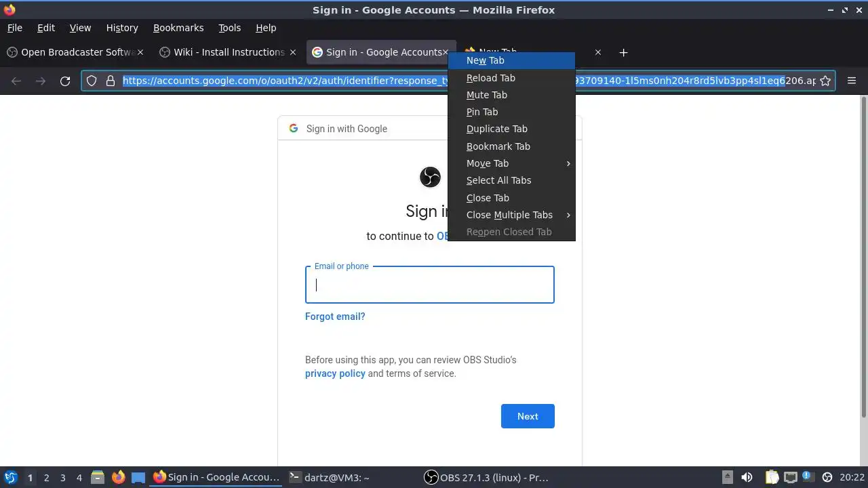Close the Open Broadcaster Software tab
The image size is (868, 488).
140,52
